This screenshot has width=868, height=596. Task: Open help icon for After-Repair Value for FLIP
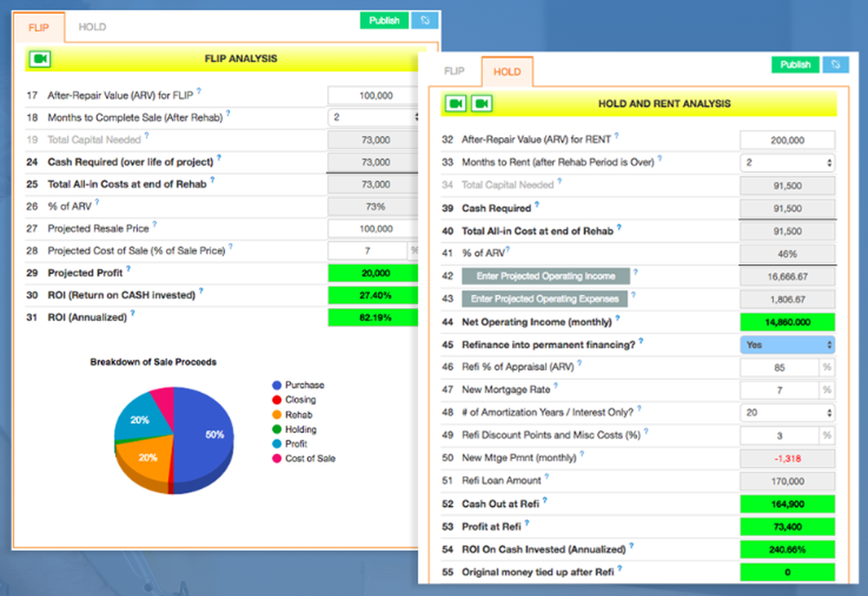[x=200, y=91]
